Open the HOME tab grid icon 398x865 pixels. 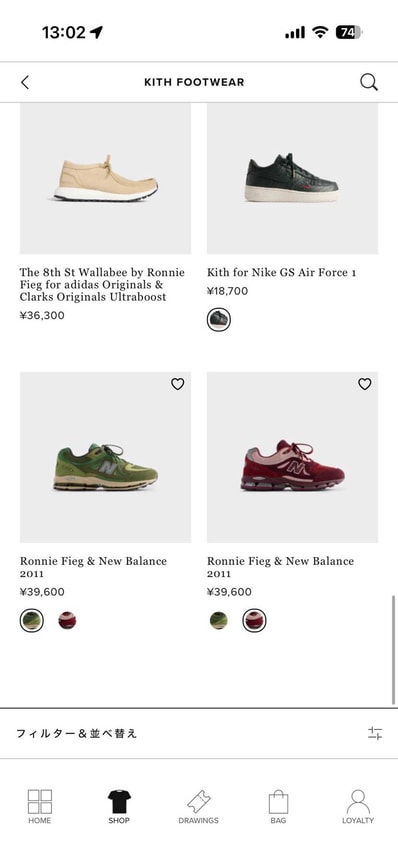(x=40, y=806)
